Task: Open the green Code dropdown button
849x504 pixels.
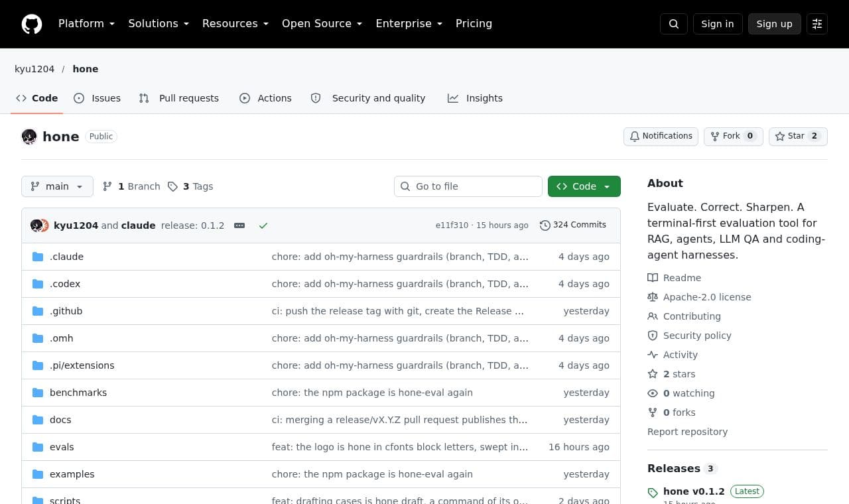Action: click(584, 186)
